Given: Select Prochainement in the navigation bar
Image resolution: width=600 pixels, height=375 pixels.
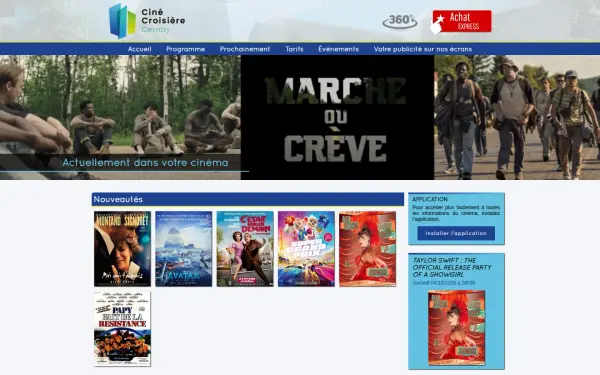Looking at the screenshot, I should coord(245,49).
